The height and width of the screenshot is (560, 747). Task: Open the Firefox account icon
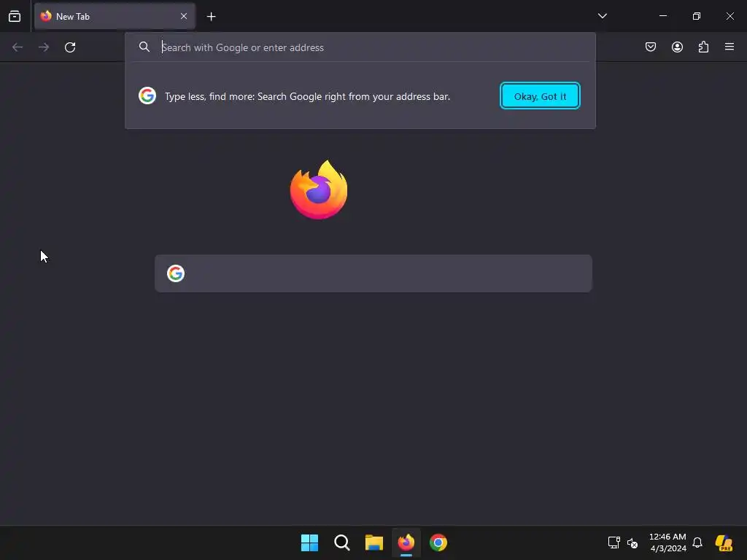tap(677, 47)
